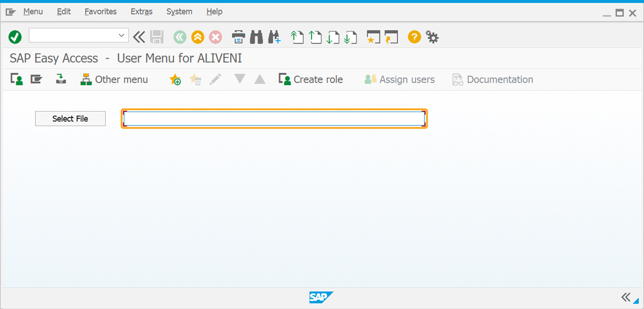Screen dimensions: 644x309
Task: Click Add to Favorites star icon
Action: [x=175, y=79]
